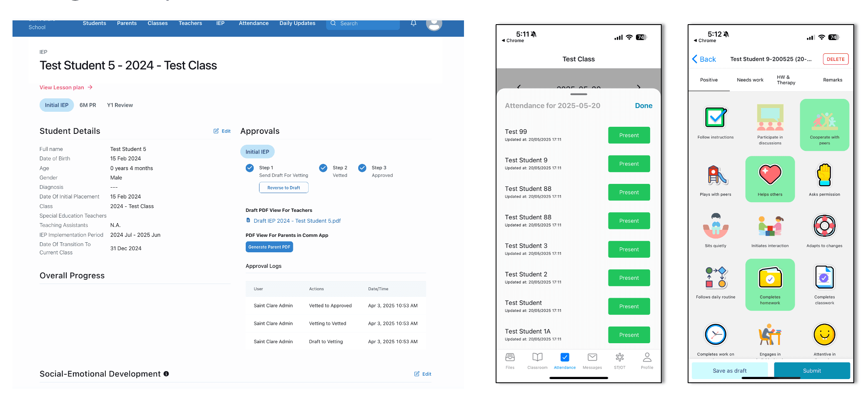Switch to the Y1 Review tab
This screenshot has width=868, height=402.
click(120, 105)
